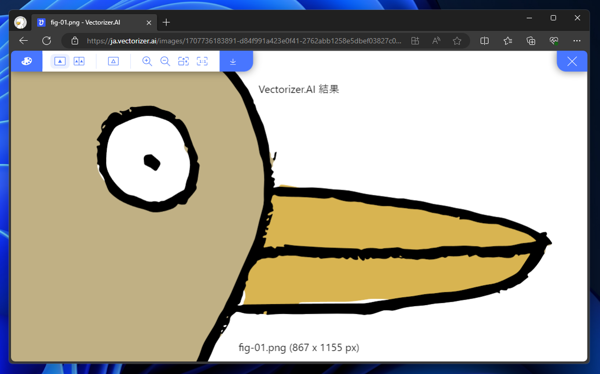
Task: Reload the current page
Action: pyautogui.click(x=47, y=41)
